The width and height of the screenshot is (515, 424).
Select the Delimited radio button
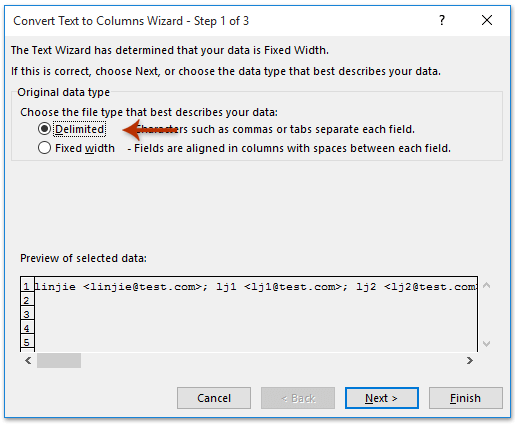point(44,129)
